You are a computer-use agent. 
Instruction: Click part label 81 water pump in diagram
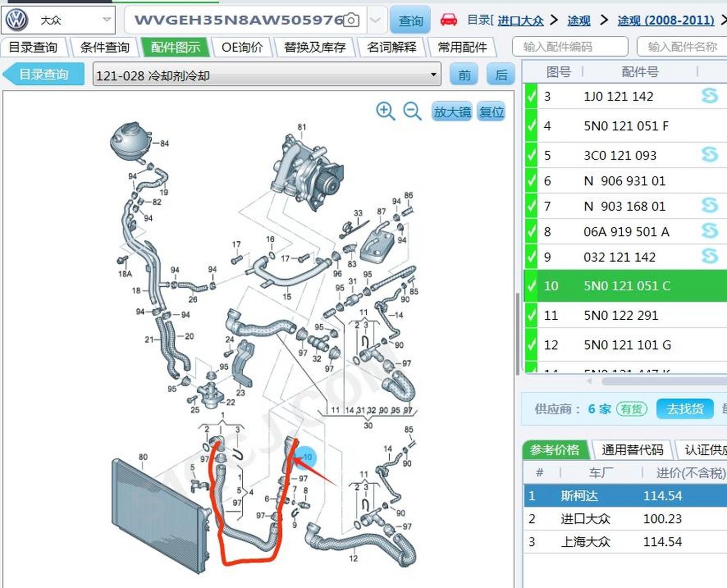click(301, 127)
